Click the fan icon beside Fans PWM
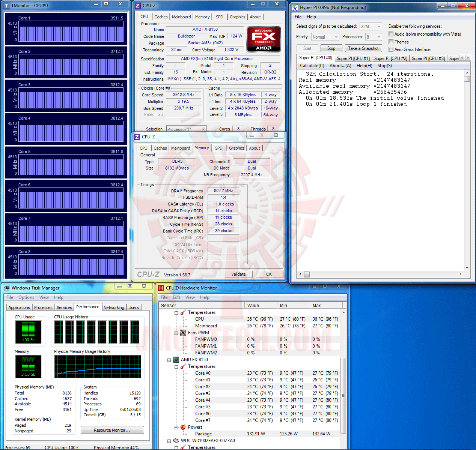 click(183, 333)
